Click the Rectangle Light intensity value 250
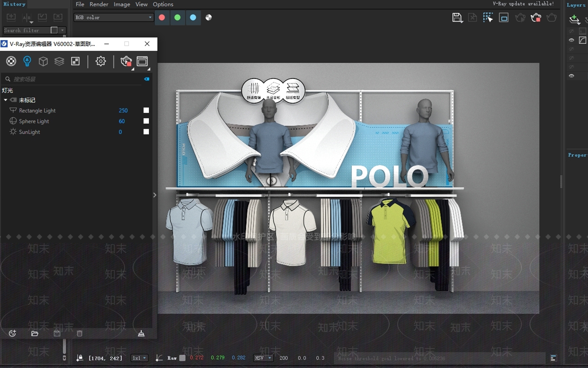 coord(123,110)
